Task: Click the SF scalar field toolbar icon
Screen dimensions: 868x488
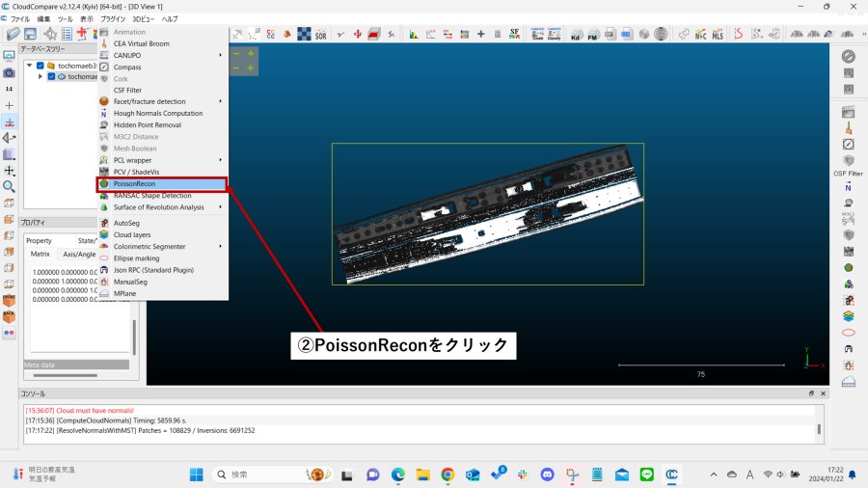Action: [x=514, y=35]
